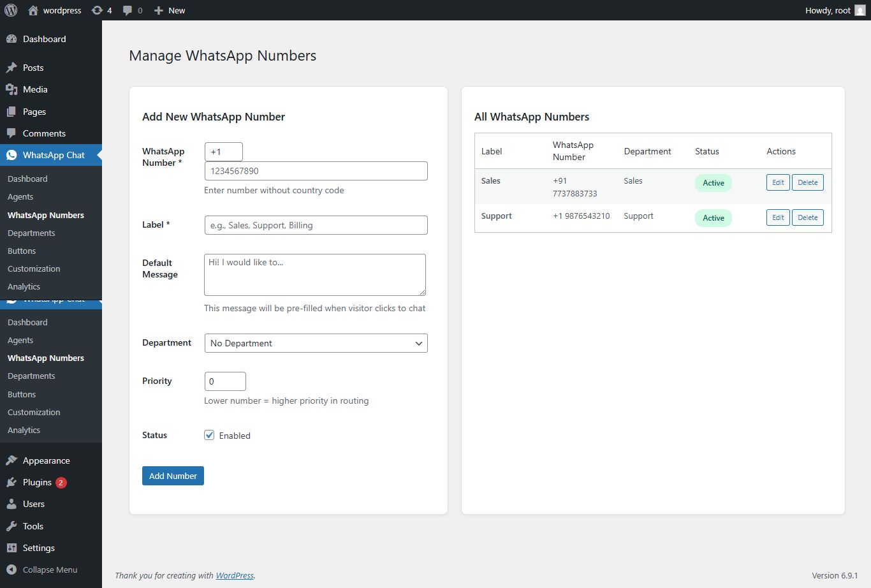Viewport: 871px width, 588px height.
Task: Delete the Support WhatsApp number
Action: pyautogui.click(x=807, y=217)
